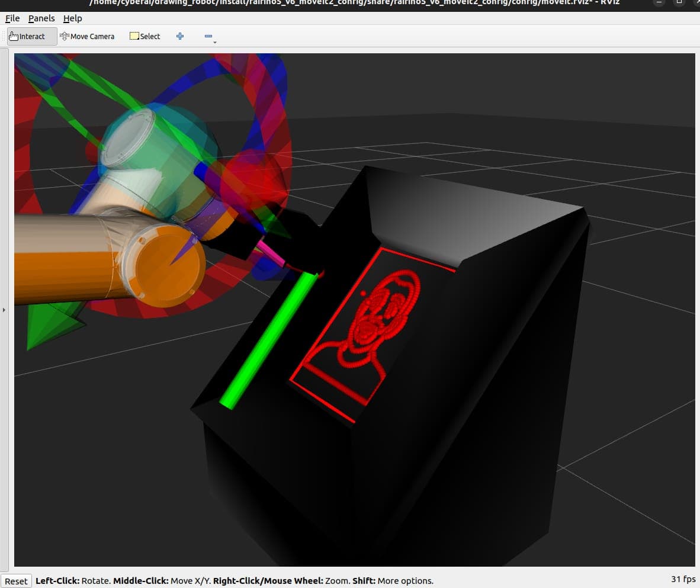Open the Panels menu
Viewport: 700px width, 588px height.
click(41, 18)
